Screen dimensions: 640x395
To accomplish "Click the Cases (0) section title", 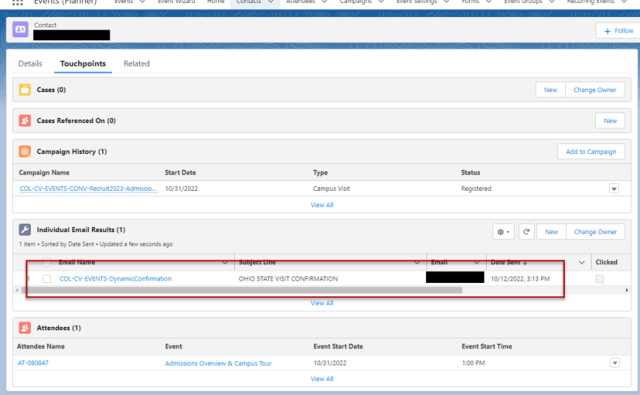I will coord(51,90).
